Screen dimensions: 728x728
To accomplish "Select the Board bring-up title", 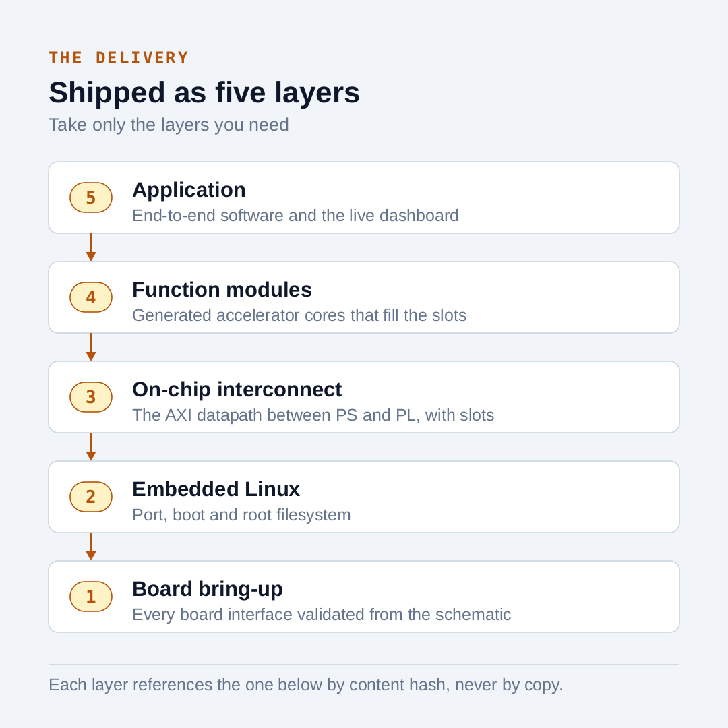I will tap(208, 589).
